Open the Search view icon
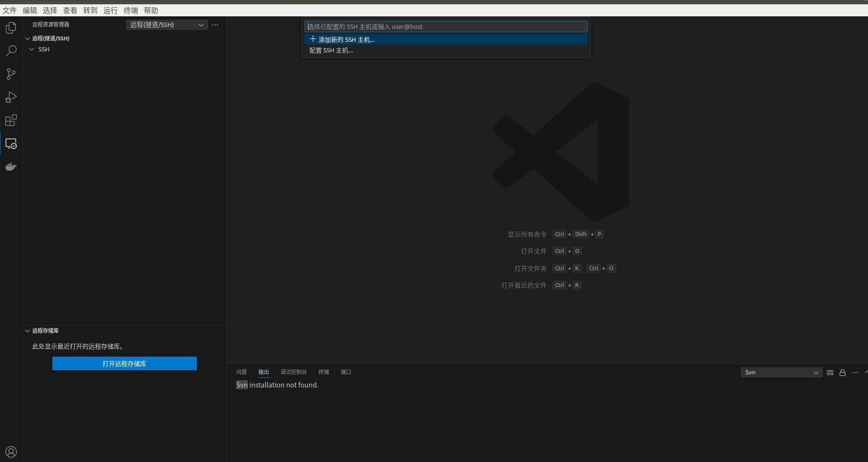Viewport: 868px width, 462px height. pyautogui.click(x=11, y=51)
